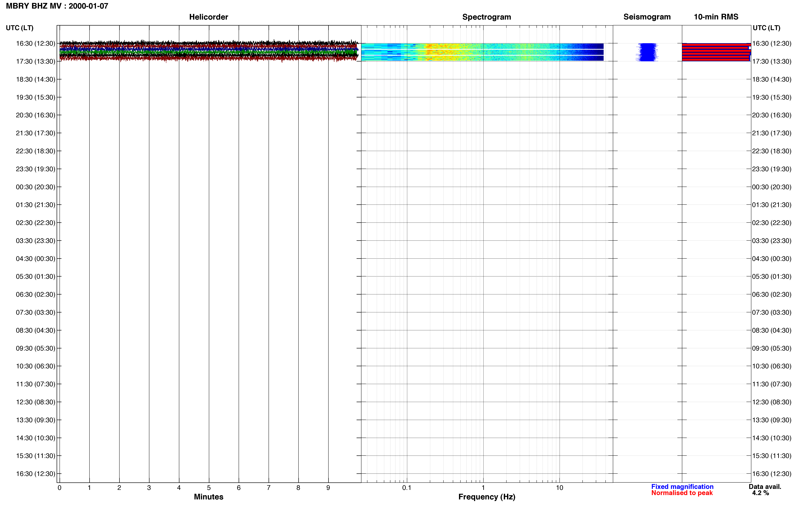Click the left-axis time label 17:30 (13:30)
The width and height of the screenshot is (812, 508).
click(x=35, y=61)
